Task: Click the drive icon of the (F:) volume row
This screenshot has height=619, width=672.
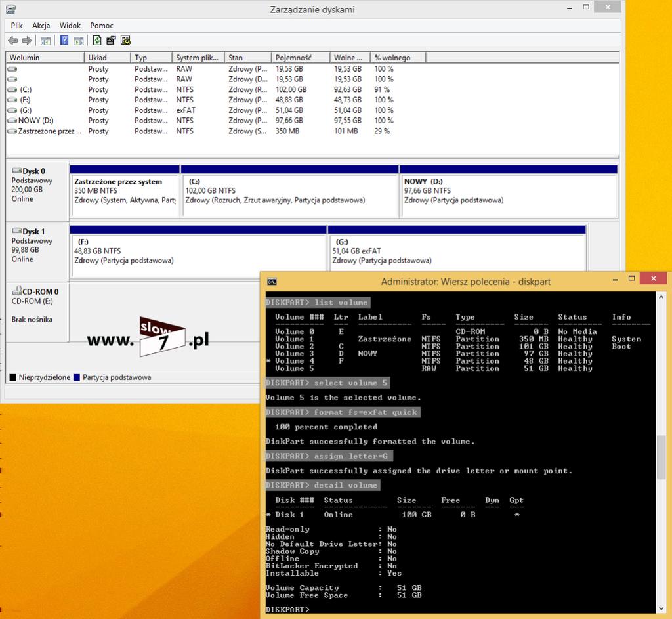Action: pyautogui.click(x=12, y=100)
